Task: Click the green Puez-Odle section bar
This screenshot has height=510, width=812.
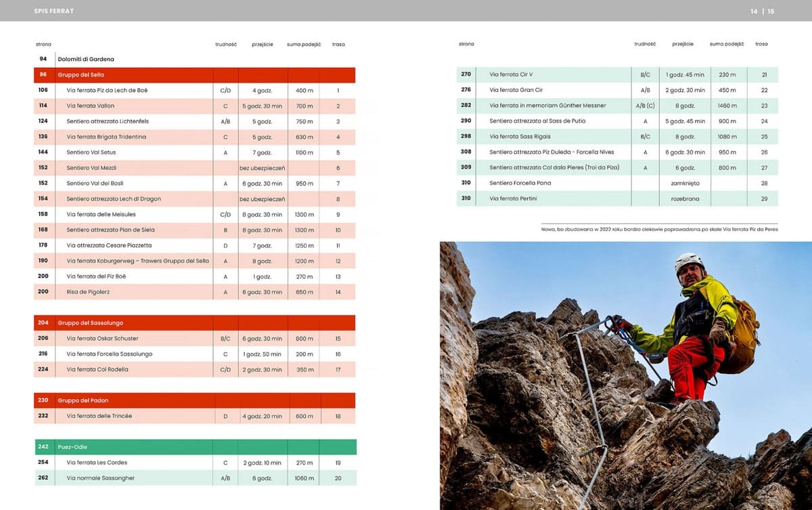Action: (195, 447)
